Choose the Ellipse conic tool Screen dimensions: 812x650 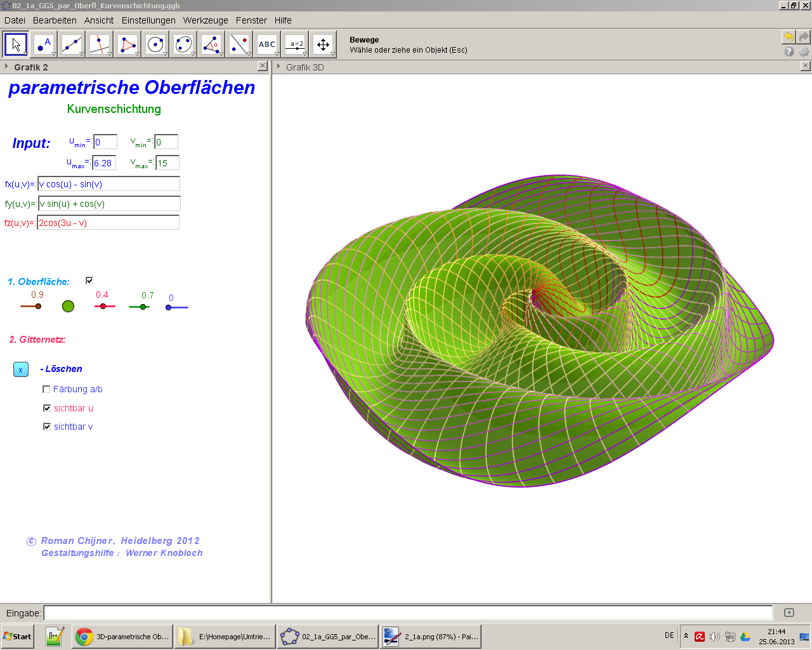(183, 44)
